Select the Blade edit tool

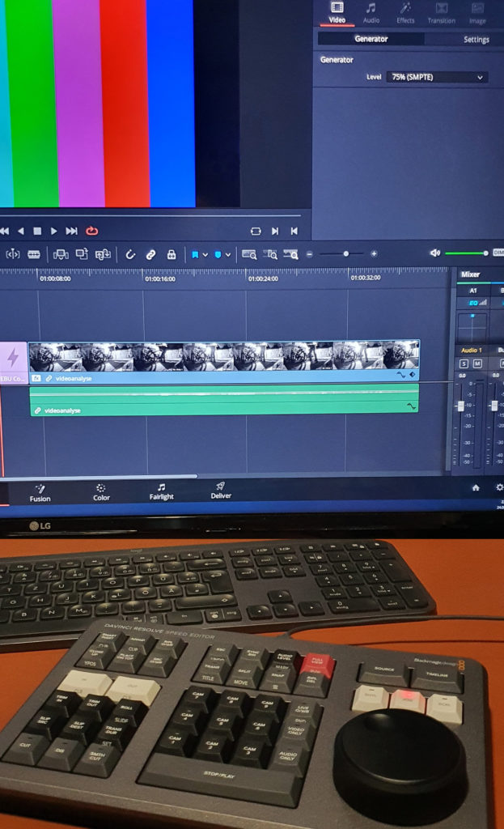[x=34, y=254]
